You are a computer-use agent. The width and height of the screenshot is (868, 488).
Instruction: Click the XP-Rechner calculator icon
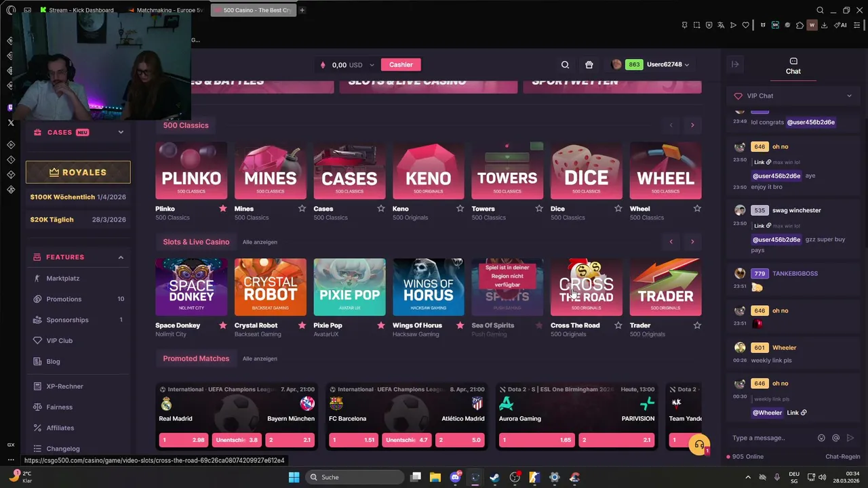coord(37,386)
